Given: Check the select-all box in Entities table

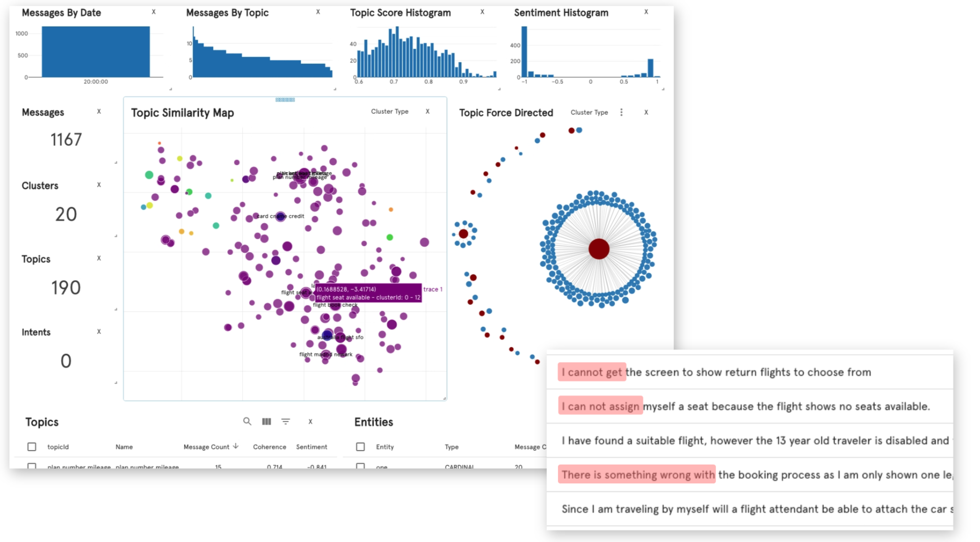Looking at the screenshot, I should (360, 447).
